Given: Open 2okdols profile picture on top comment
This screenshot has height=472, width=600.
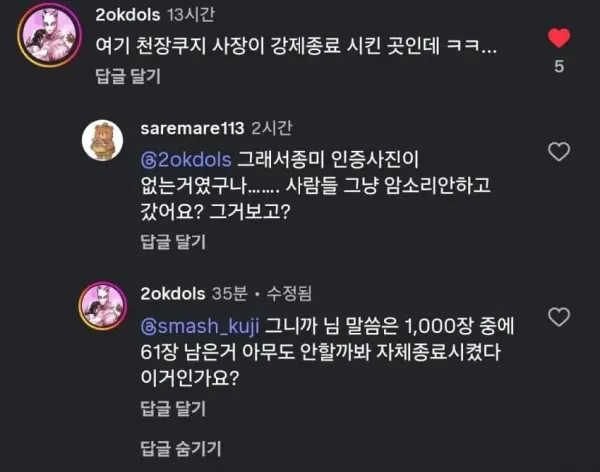Looking at the screenshot, I should coord(49,35).
